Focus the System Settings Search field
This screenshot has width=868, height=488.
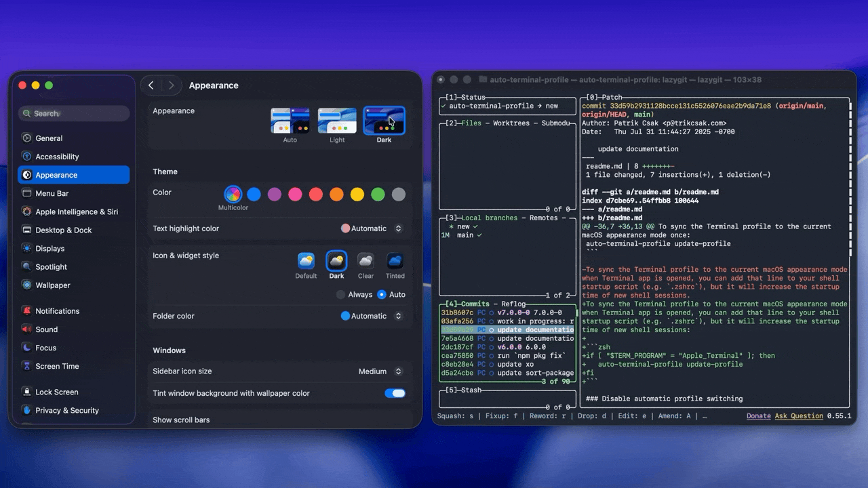(74, 113)
